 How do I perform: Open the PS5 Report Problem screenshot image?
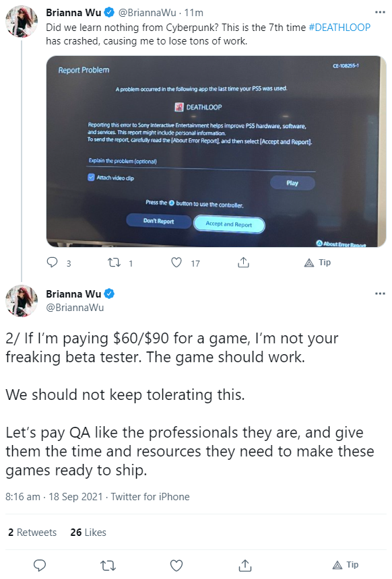point(216,151)
